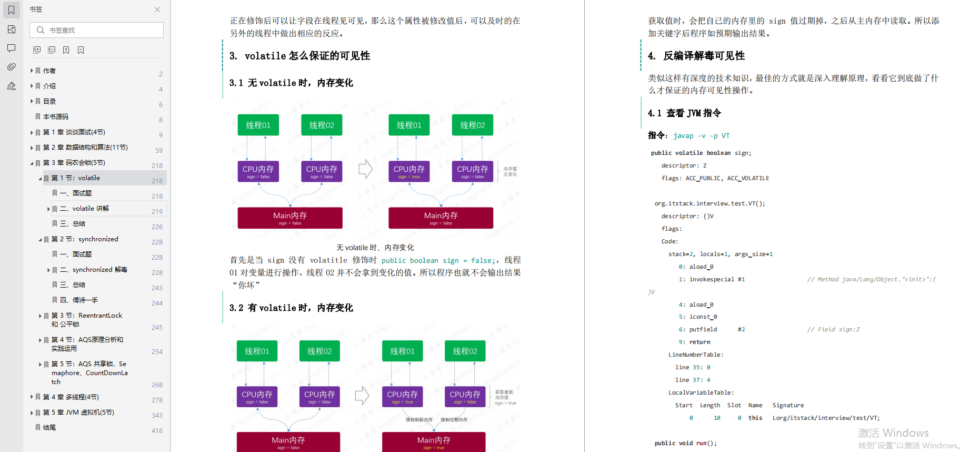Open the thumbnails panel sidebar icon
This screenshot has width=980, height=452.
coord(11,30)
